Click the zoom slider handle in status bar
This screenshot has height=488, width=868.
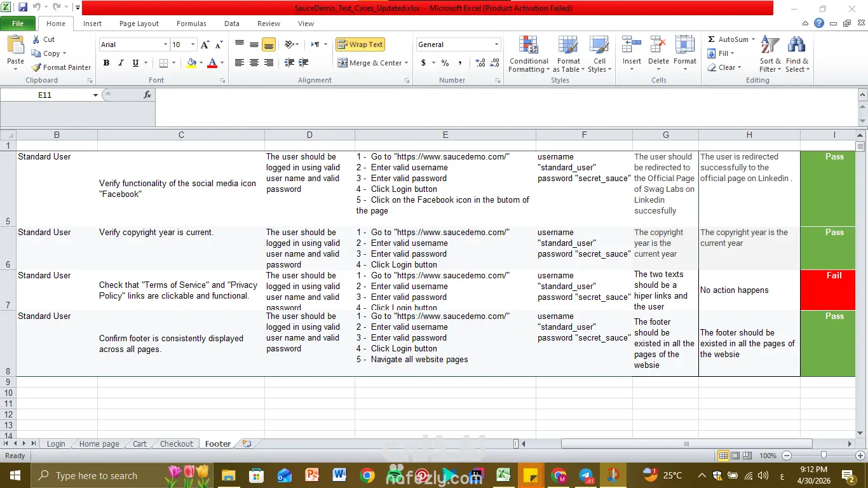click(824, 456)
